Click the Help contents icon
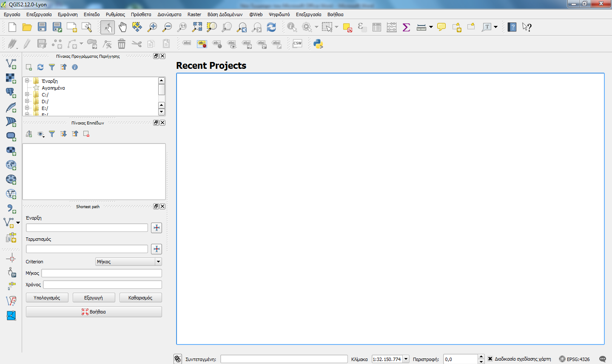The width and height of the screenshot is (612, 364). point(512,27)
